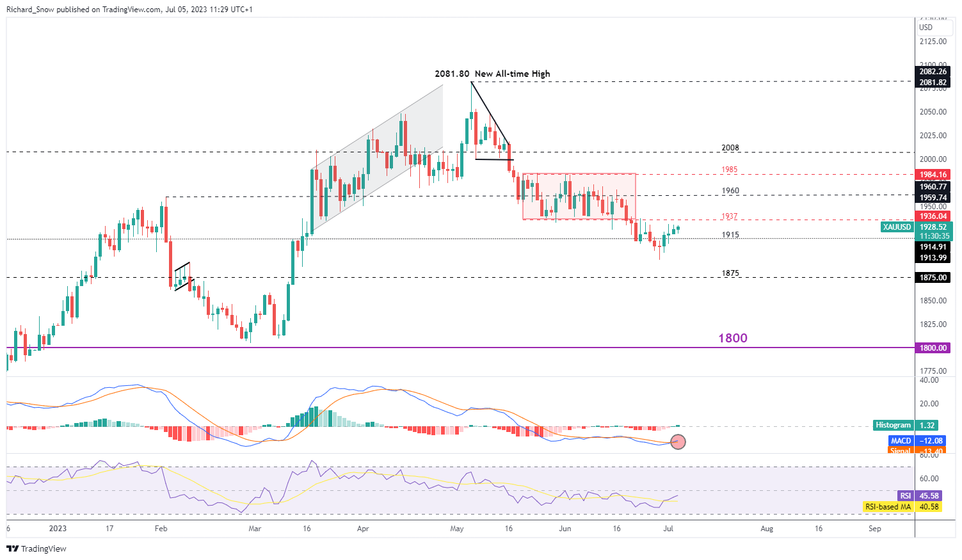Click the red '1985' level annotation
The image size is (962, 560).
(x=730, y=170)
